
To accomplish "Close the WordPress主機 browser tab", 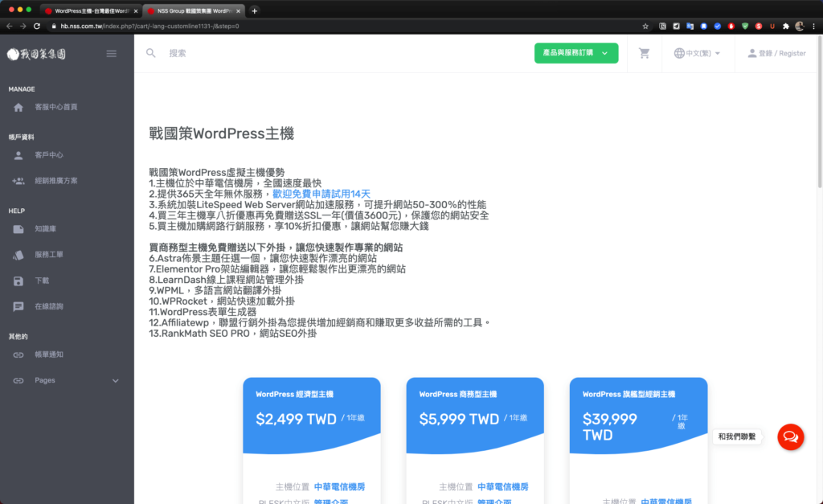I will pyautogui.click(x=135, y=10).
